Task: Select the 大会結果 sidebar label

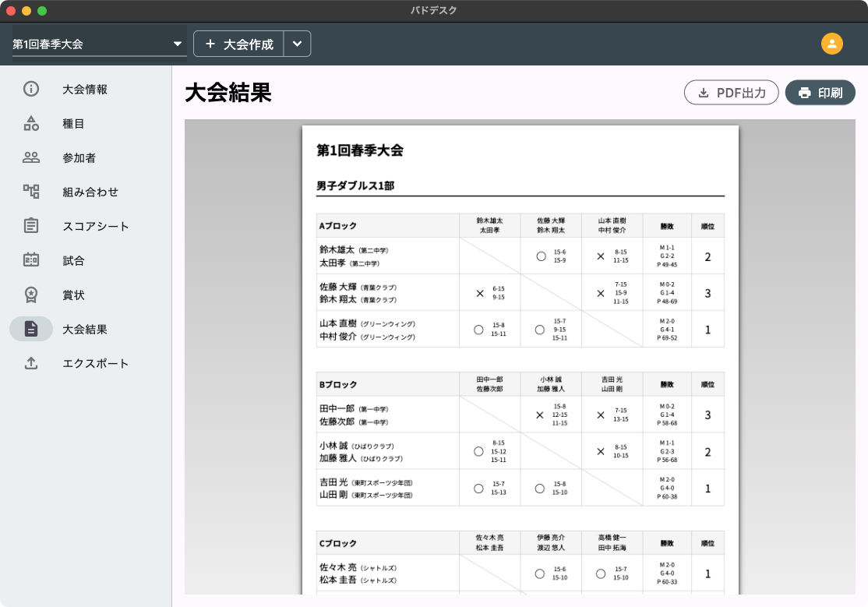Action: tap(85, 330)
